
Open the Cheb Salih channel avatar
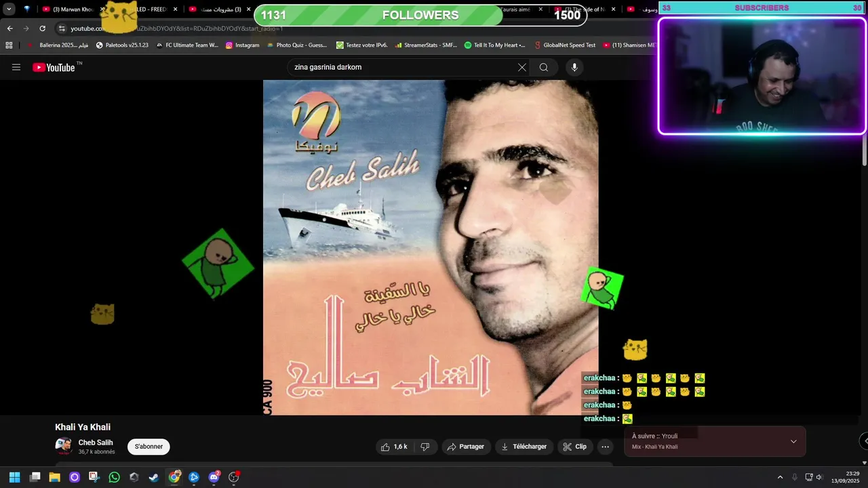pyautogui.click(x=64, y=446)
